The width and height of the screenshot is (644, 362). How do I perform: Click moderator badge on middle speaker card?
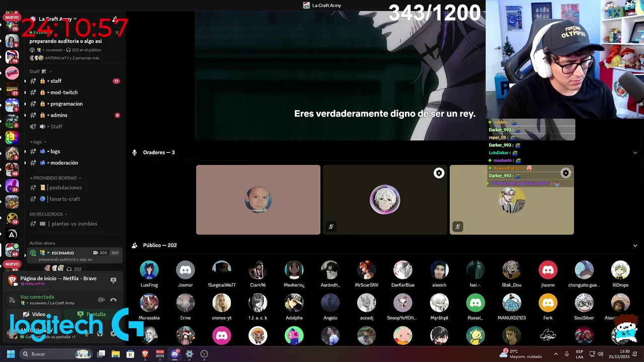coord(439,173)
